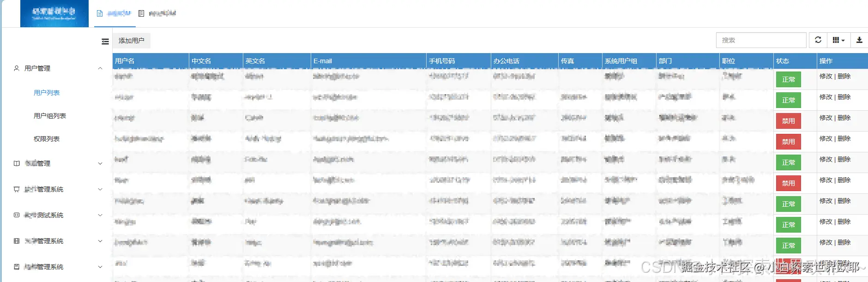
Task: Switch to the second tab with the list icon
Action: pyautogui.click(x=157, y=13)
